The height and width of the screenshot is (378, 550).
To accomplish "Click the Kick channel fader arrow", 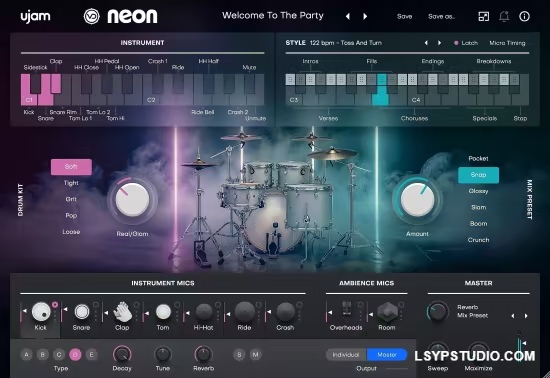I will [x=25, y=311].
